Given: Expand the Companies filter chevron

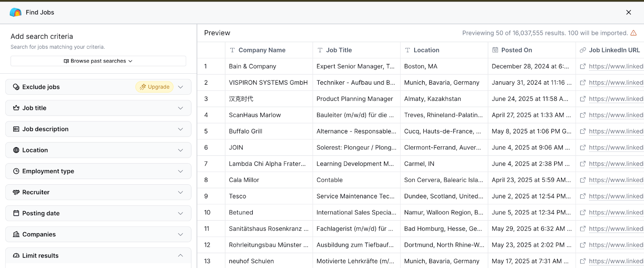Looking at the screenshot, I should (180, 234).
